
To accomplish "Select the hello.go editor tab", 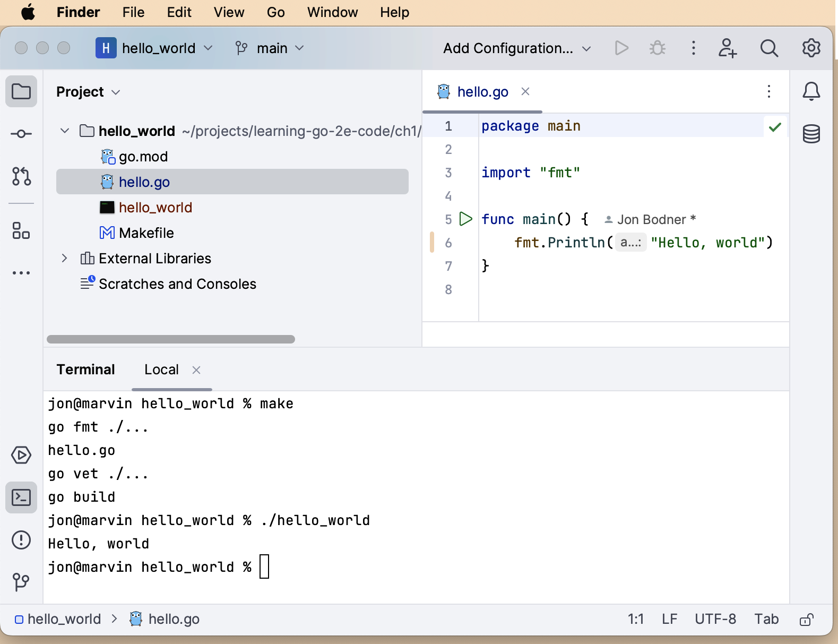I will tap(482, 92).
